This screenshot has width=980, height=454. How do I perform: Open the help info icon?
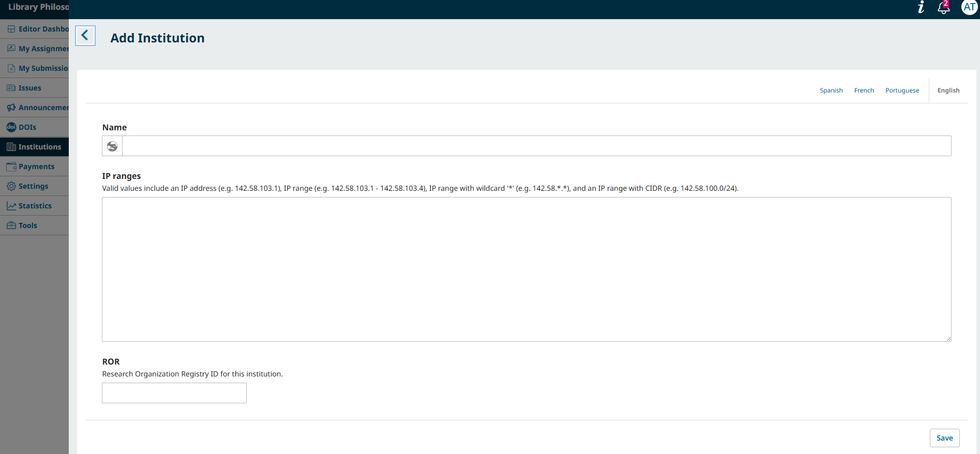coord(921,7)
